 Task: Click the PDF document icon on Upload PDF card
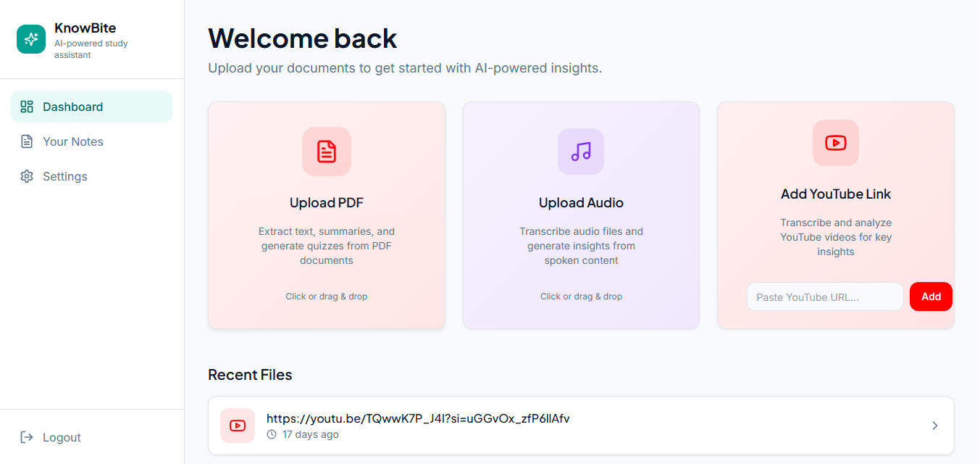pos(326,152)
